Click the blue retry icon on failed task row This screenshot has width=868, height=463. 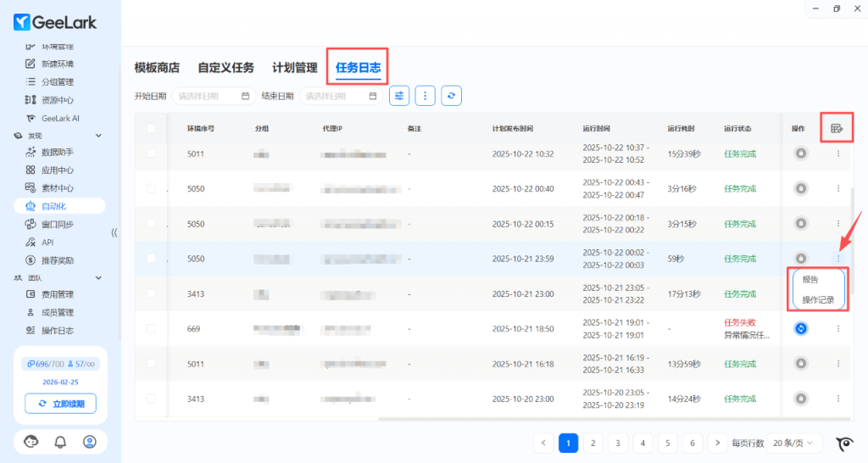coord(800,328)
